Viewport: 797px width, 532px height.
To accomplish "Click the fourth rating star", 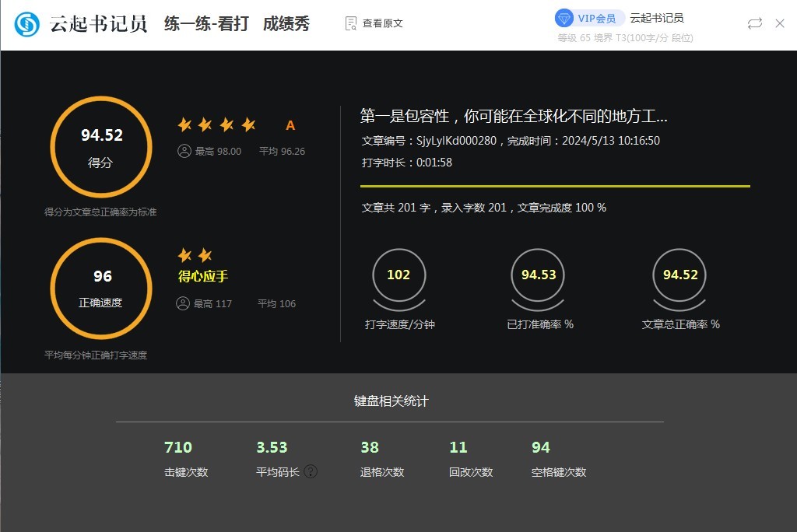I will tap(248, 123).
